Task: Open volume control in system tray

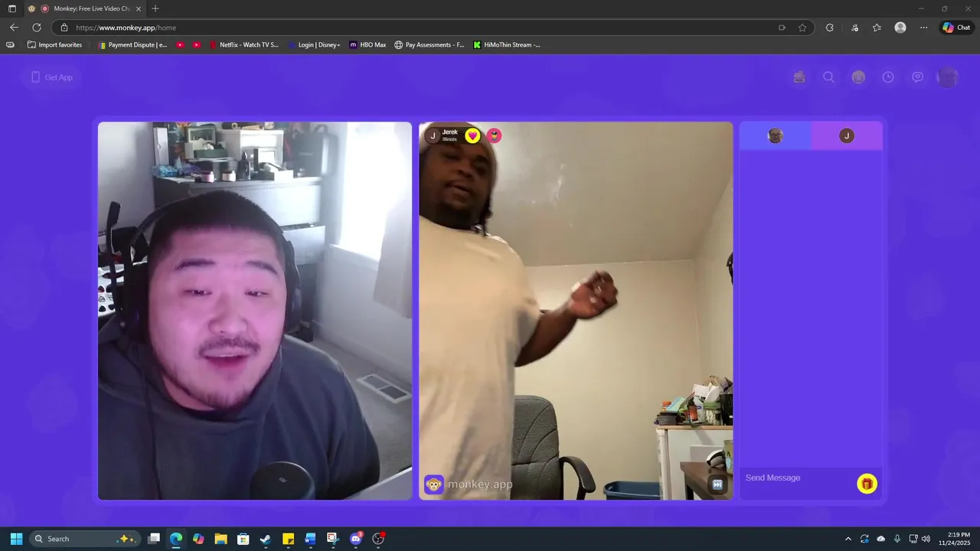Action: pos(926,539)
